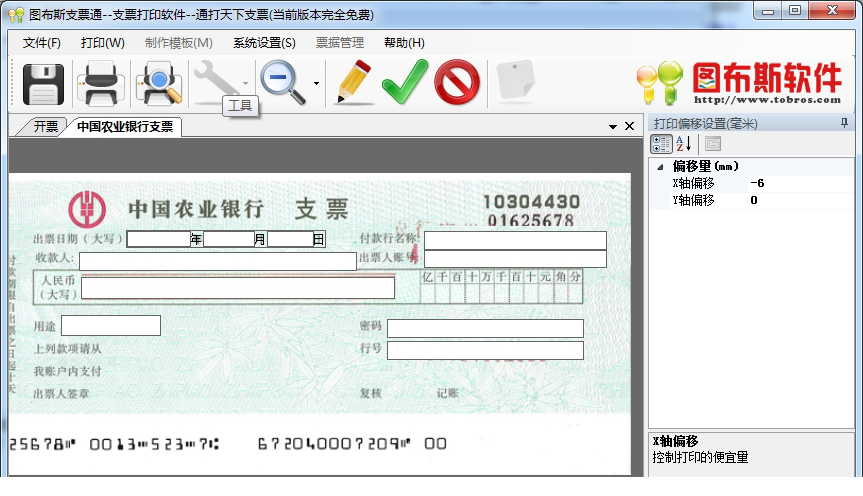
Task: Edit the Y轴偏移 value 0
Action: pos(800,200)
